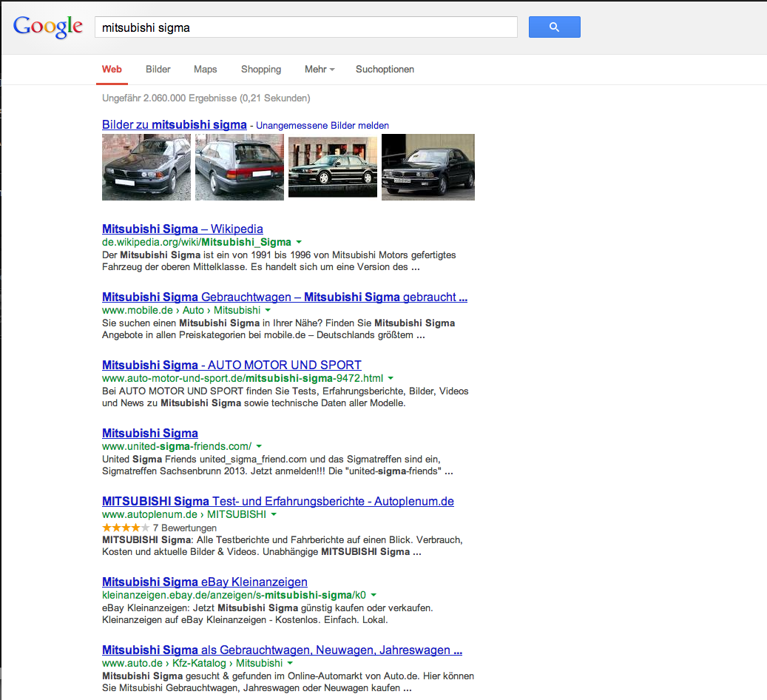Viewport: 767px width, 700px height.
Task: Open the fourth black sedan thumbnail
Action: click(428, 167)
